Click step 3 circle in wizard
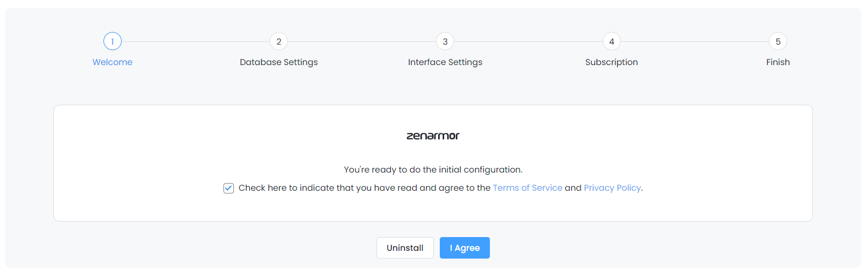This screenshot has width=868, height=274. [445, 41]
